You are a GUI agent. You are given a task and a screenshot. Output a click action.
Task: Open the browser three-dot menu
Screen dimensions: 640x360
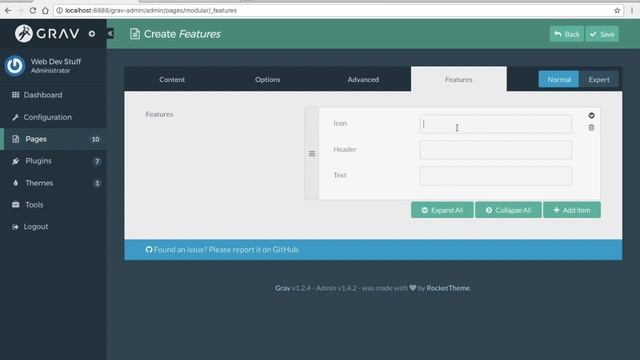[632, 11]
